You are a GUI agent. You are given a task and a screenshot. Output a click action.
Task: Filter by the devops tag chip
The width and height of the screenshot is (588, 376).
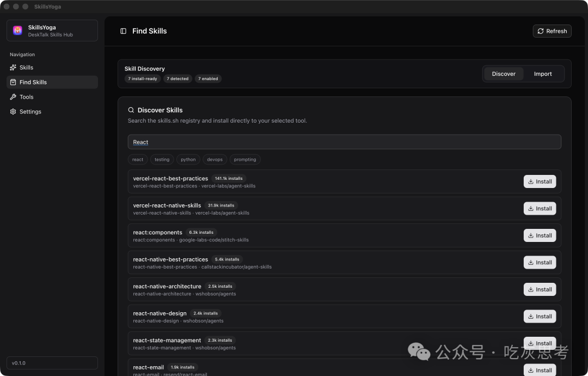[215, 160]
